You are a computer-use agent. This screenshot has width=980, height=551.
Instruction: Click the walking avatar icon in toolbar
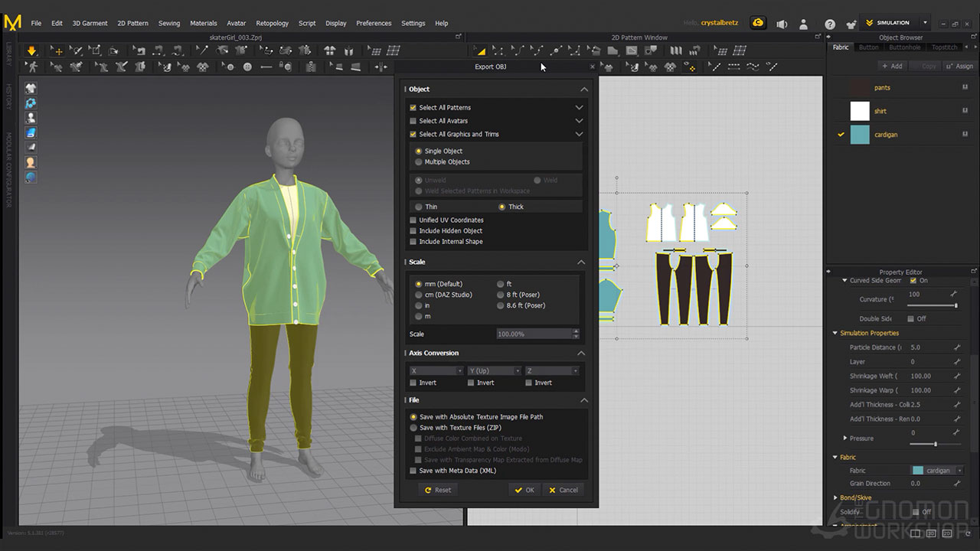coord(31,67)
